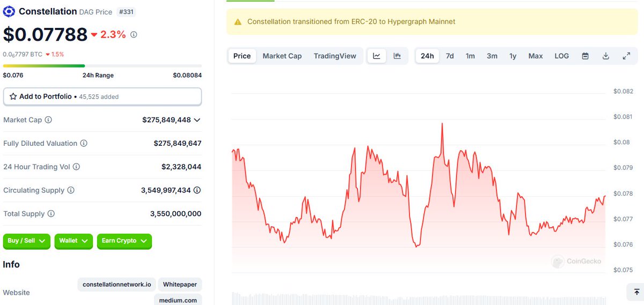Click the #331 rank badge
This screenshot has height=305, width=644.
coord(126,11)
